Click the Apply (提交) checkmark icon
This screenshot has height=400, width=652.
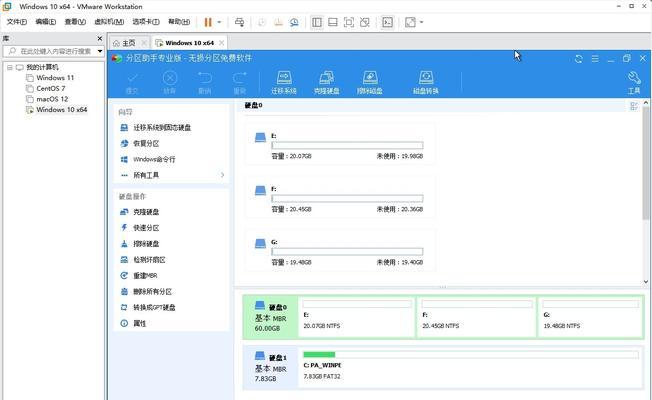(x=132, y=78)
